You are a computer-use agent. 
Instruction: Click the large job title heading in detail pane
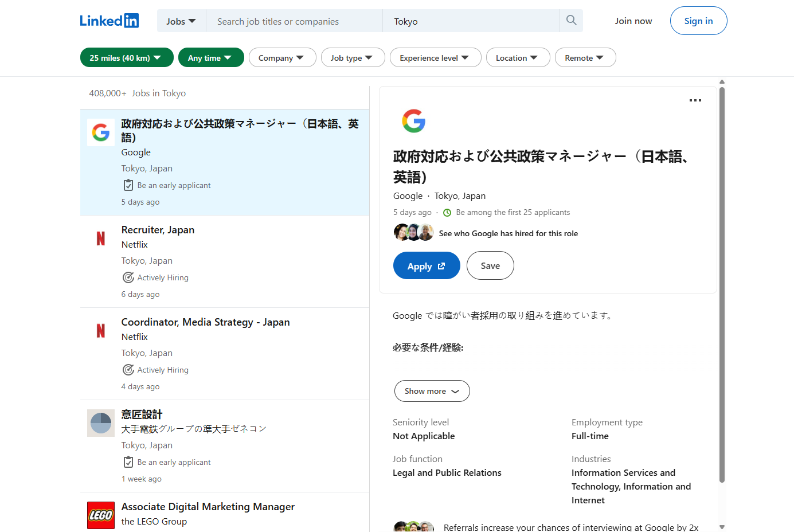[540, 167]
